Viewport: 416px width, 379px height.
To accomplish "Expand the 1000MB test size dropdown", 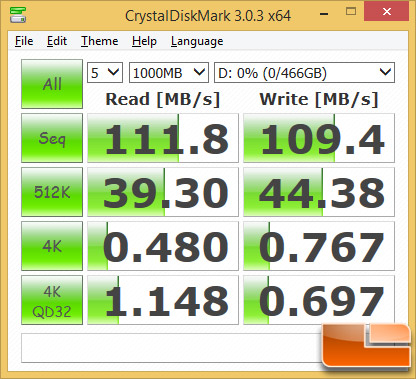I will (x=169, y=72).
